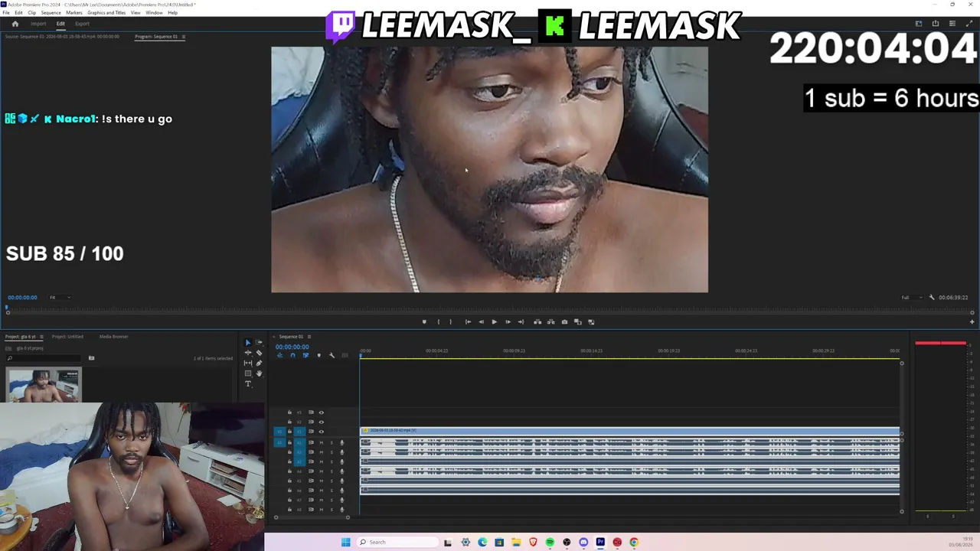The image size is (980, 551).
Task: Mark Out point in Program Monitor
Action: (x=450, y=321)
